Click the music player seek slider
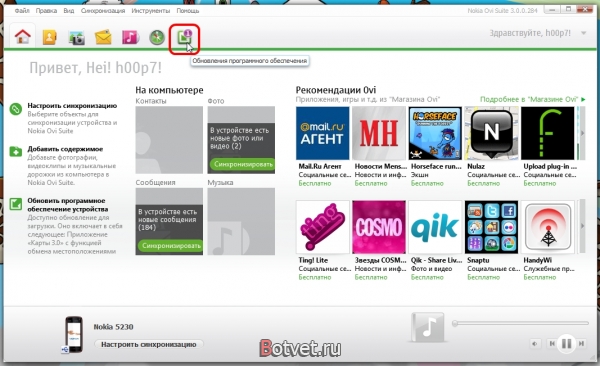Image resolution: width=600 pixels, height=366 pixels. click(520, 324)
